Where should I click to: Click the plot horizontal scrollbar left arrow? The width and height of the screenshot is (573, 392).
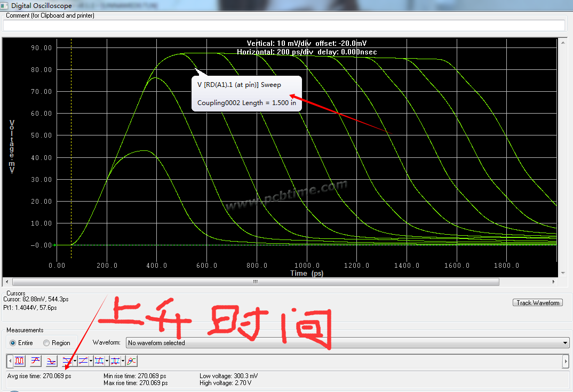[x=6, y=282]
